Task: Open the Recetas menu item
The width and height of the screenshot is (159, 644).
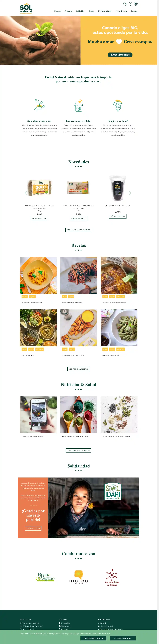Action: click(x=91, y=11)
